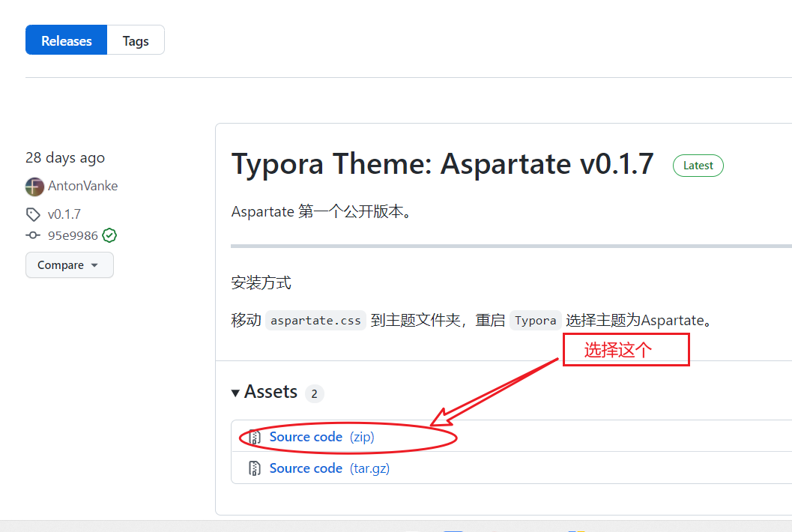The width and height of the screenshot is (792, 532).
Task: Switch to the Releases tab
Action: click(x=66, y=40)
